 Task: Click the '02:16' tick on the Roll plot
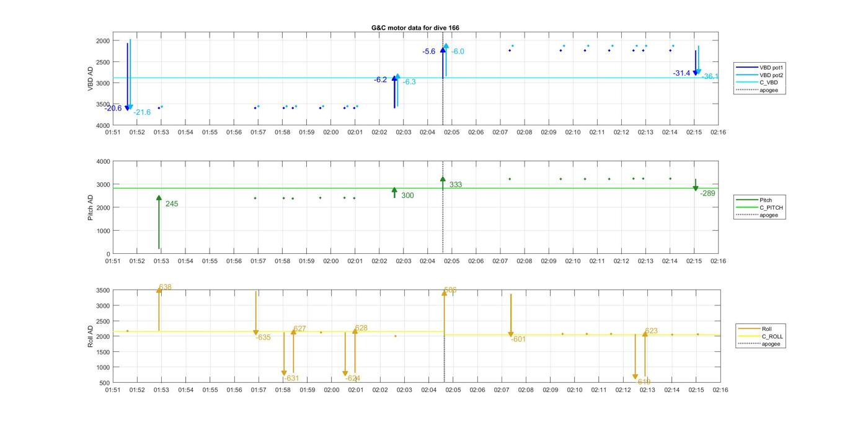[x=720, y=390]
